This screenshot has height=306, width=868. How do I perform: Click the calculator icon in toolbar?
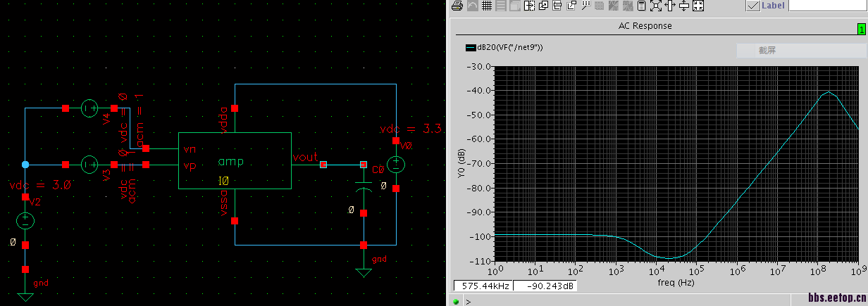[642, 6]
